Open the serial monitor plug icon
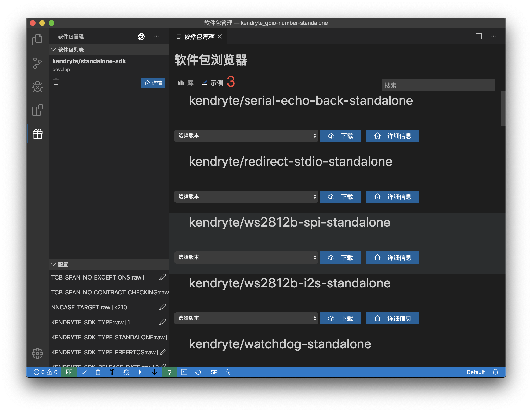 [170, 372]
